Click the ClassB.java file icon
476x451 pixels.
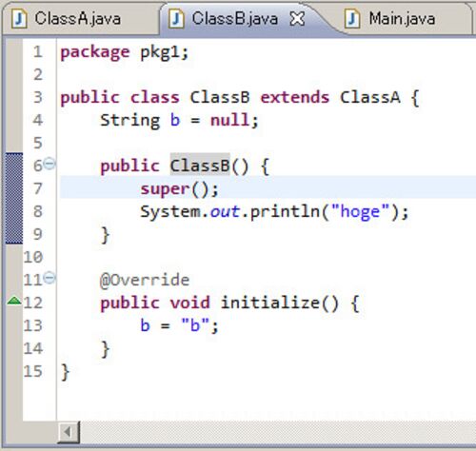tap(176, 19)
